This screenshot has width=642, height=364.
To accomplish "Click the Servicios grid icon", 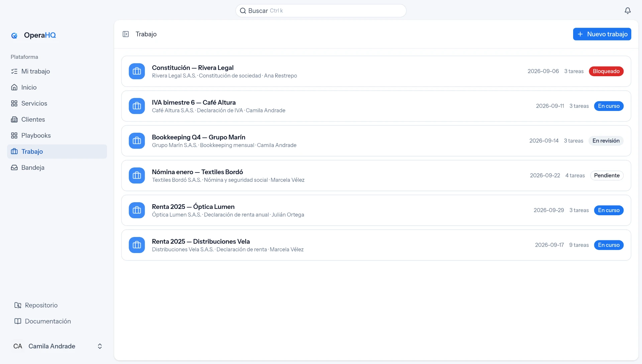I will click(x=14, y=103).
